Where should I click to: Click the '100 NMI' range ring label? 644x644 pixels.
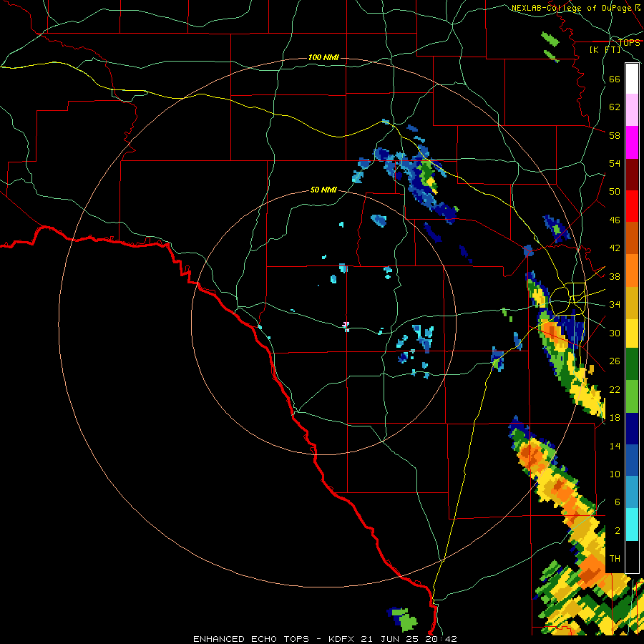(323, 57)
